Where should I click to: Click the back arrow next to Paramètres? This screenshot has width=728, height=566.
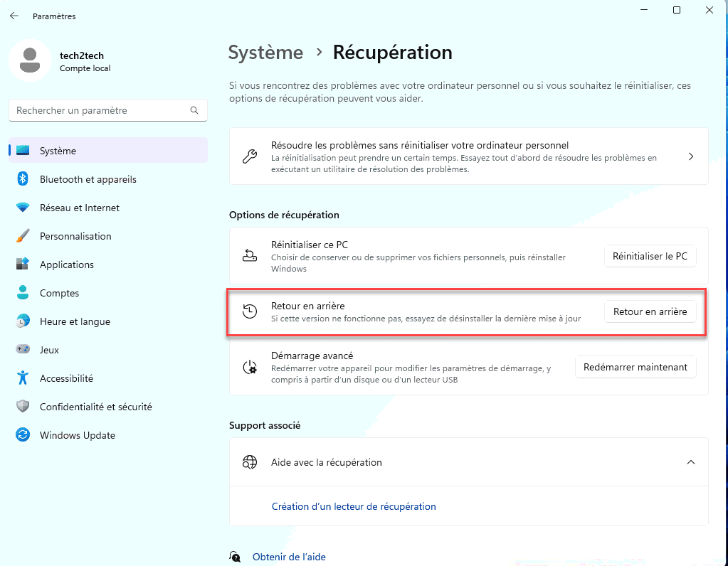(x=14, y=16)
